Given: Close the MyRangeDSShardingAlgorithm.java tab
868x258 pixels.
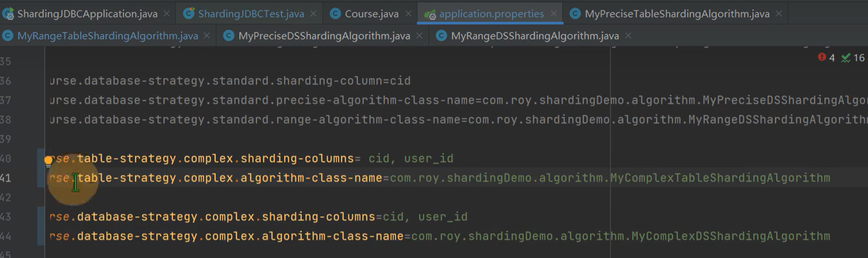Looking at the screenshot, I should 628,36.
